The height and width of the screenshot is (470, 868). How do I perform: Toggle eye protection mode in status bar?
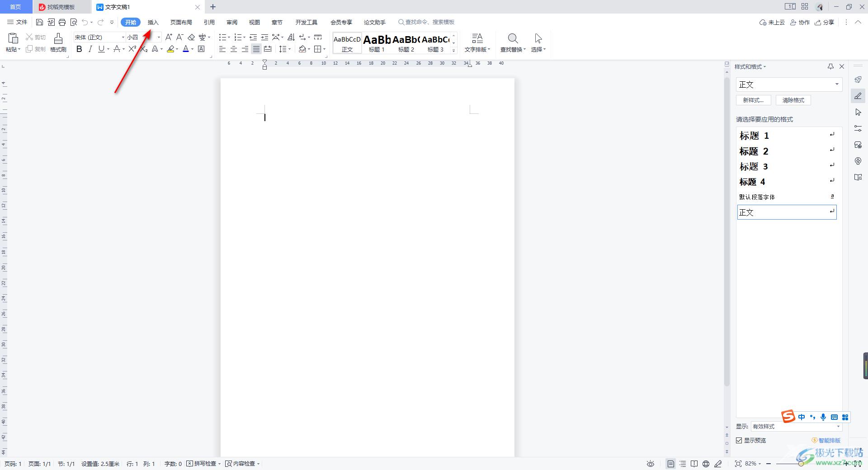(651, 464)
